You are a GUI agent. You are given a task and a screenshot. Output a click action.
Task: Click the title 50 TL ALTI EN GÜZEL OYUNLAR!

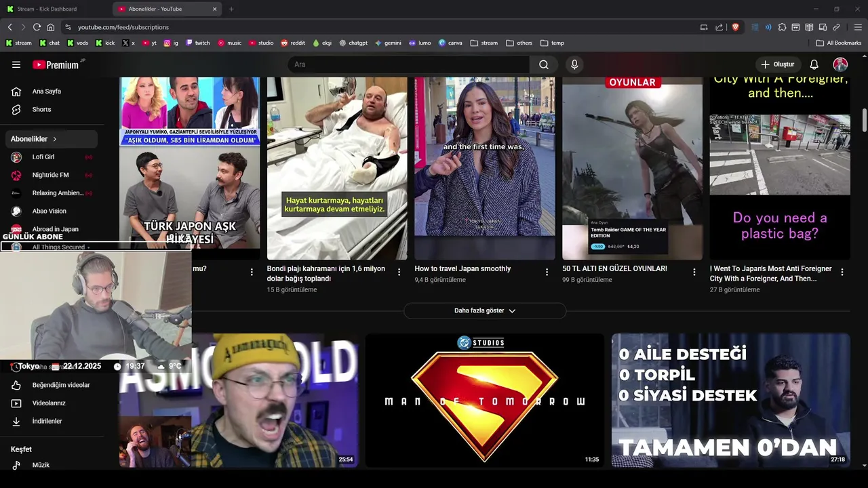tap(614, 269)
